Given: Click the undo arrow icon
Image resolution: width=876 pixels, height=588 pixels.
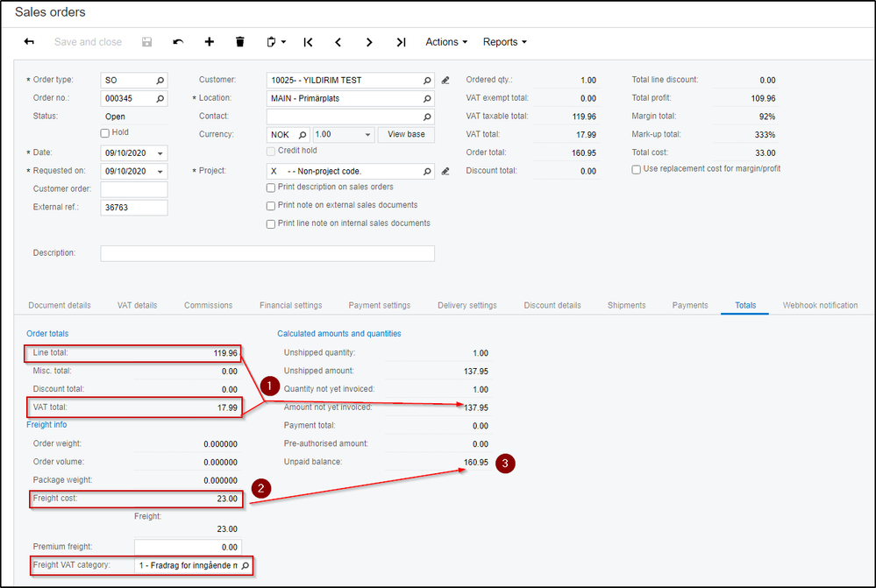Looking at the screenshot, I should tap(178, 42).
